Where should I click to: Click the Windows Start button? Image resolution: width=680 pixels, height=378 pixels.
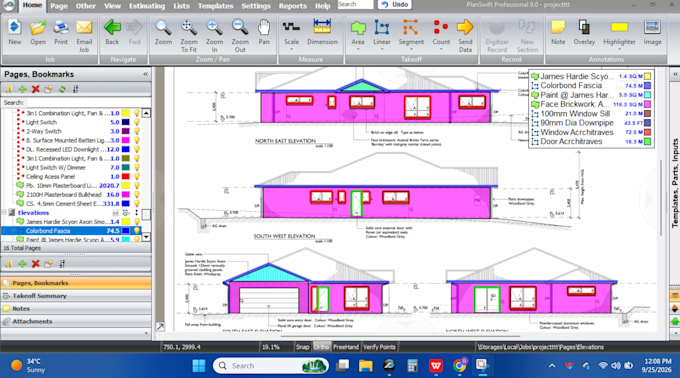pos(199,365)
